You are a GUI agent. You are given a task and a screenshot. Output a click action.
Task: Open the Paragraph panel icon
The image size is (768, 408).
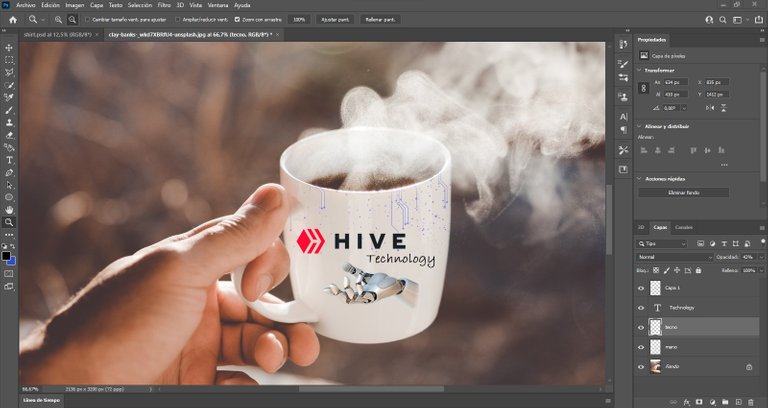[x=623, y=129]
